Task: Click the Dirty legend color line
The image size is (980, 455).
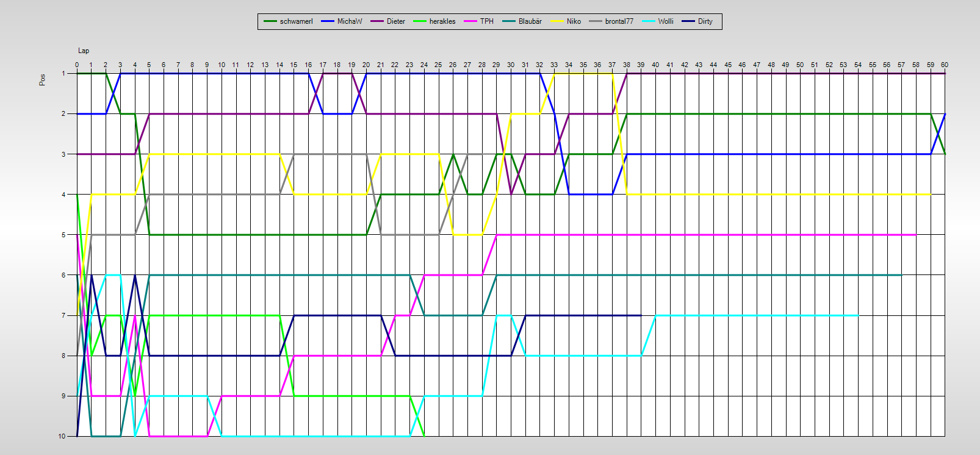Action: [688, 21]
